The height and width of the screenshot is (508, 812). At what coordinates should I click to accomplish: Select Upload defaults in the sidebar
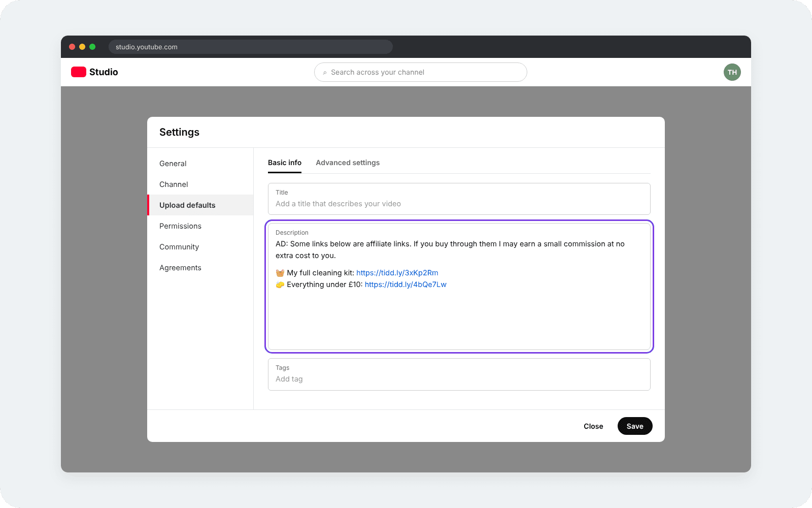tap(200, 205)
